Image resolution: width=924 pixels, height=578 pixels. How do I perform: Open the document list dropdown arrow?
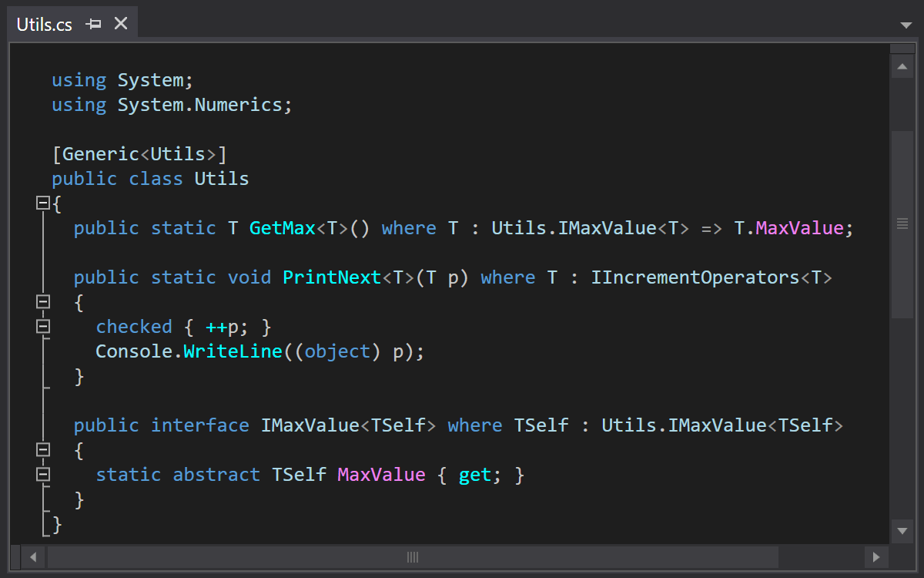[906, 25]
